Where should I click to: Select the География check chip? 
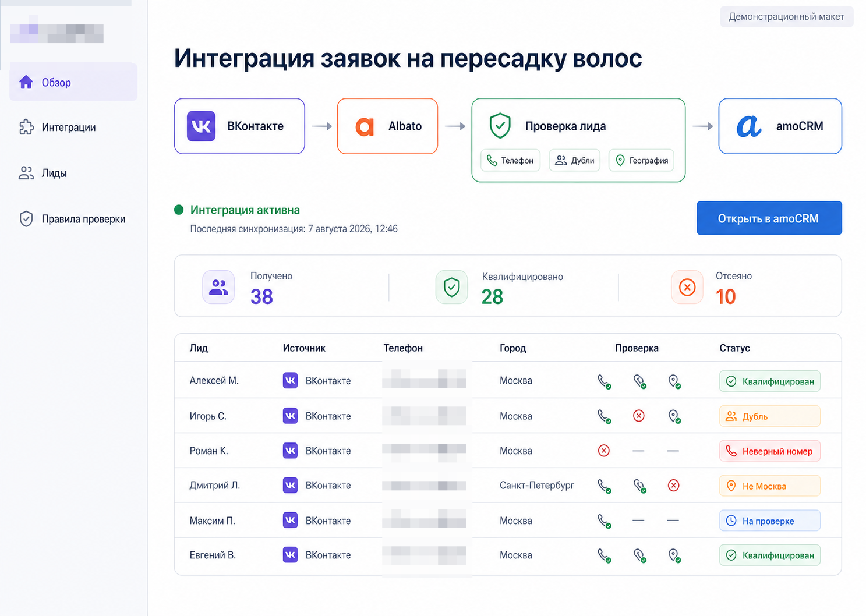(641, 160)
